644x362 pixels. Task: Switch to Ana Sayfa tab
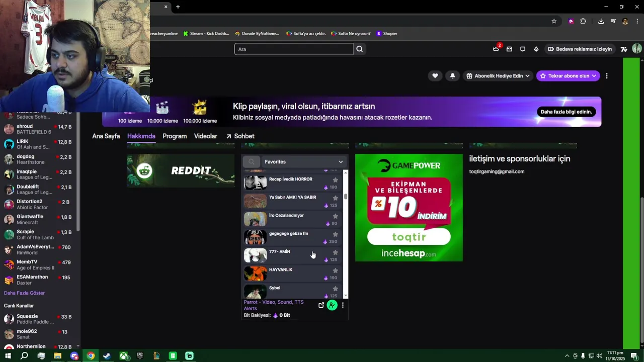point(106,136)
